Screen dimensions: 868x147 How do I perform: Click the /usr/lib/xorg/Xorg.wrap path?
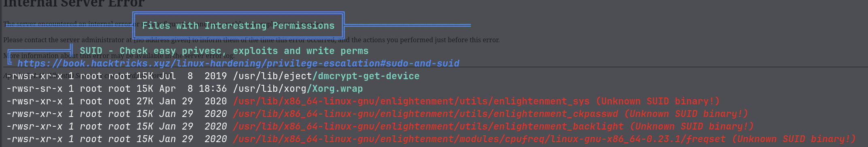point(298,89)
